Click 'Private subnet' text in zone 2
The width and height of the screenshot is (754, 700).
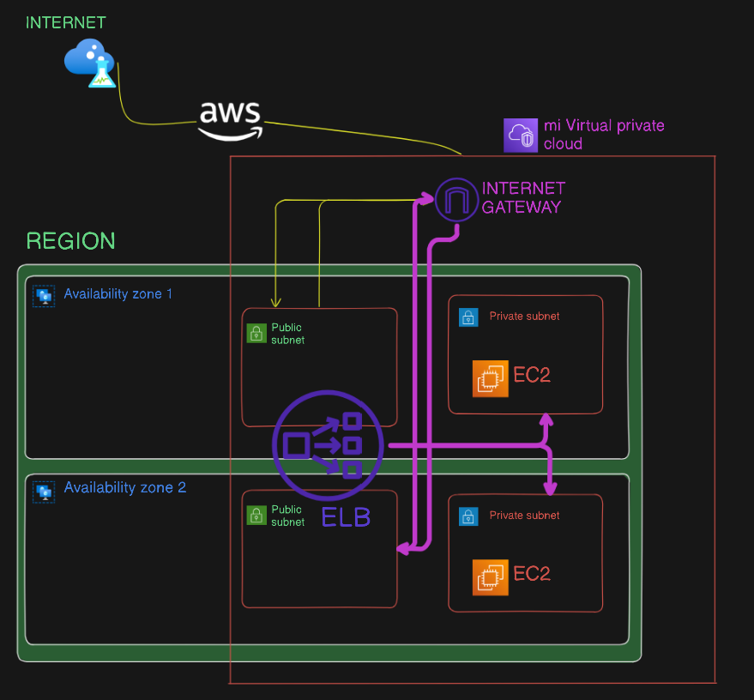click(524, 515)
